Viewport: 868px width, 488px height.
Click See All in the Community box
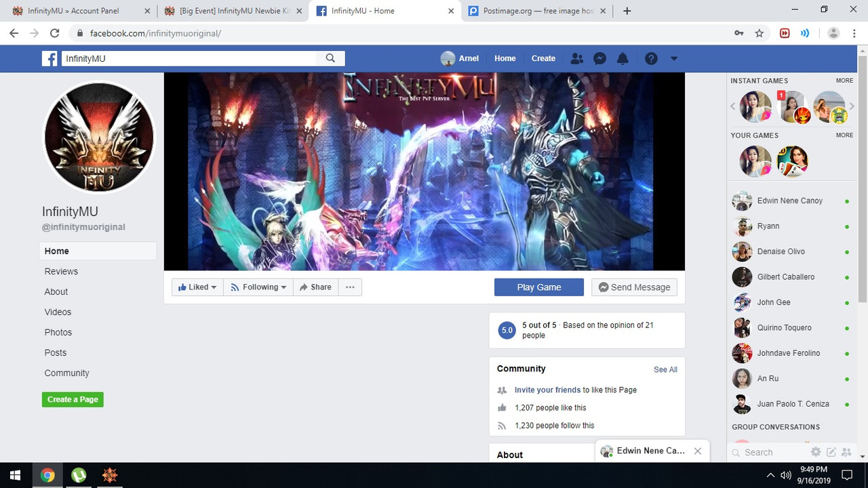pos(665,369)
